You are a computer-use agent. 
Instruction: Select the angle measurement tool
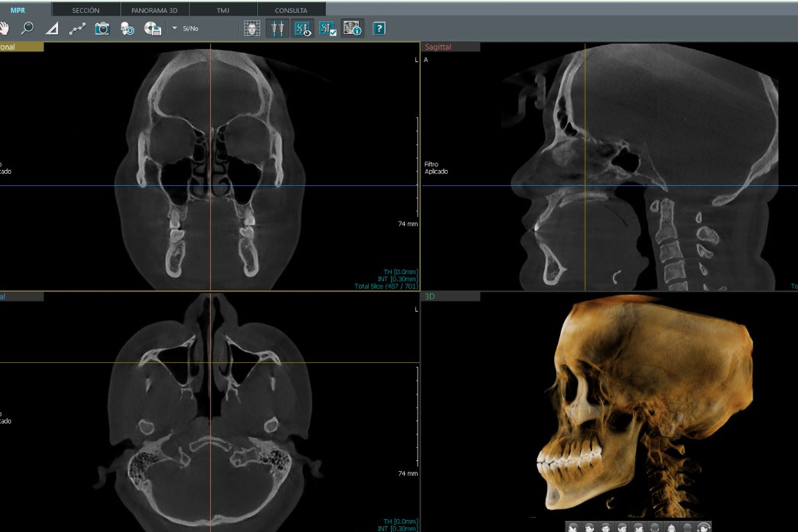click(52, 29)
